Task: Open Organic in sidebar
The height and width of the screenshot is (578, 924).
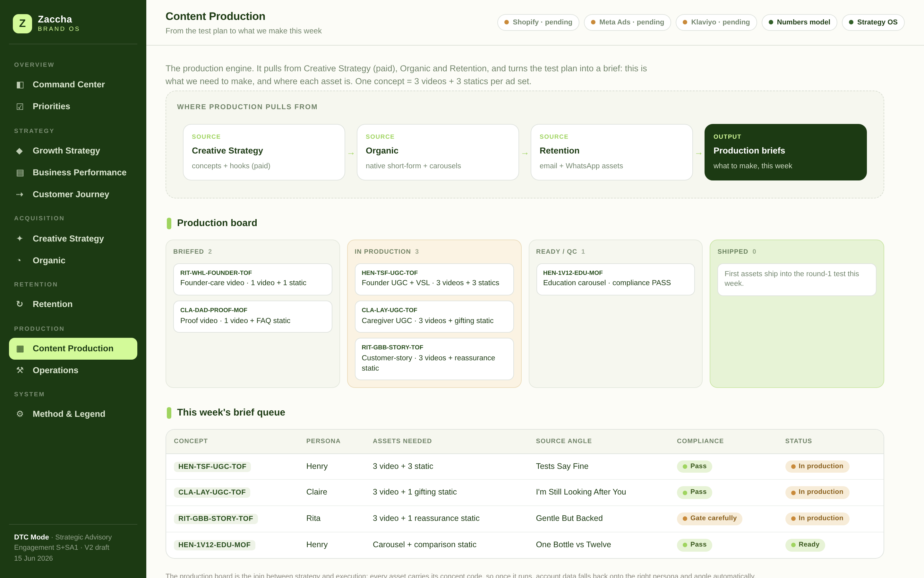Action: [x=73, y=260]
